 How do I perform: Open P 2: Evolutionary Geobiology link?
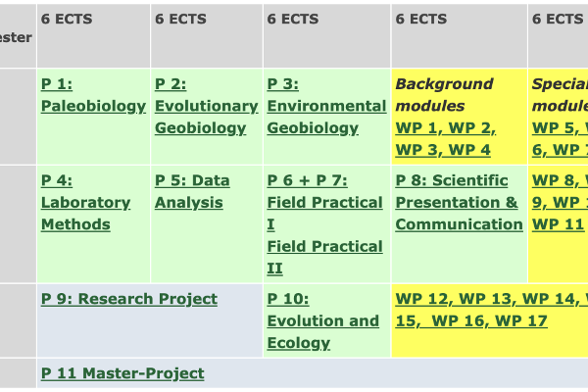click(206, 106)
